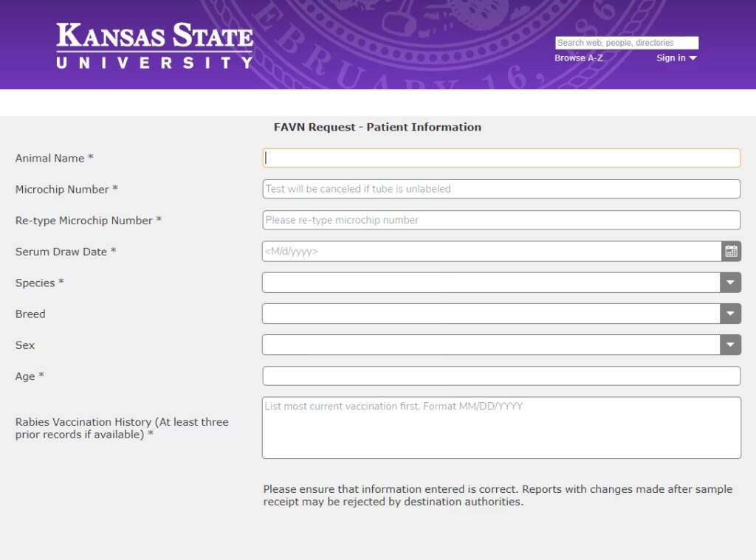
Task: Click into the Age input field
Action: pos(501,376)
